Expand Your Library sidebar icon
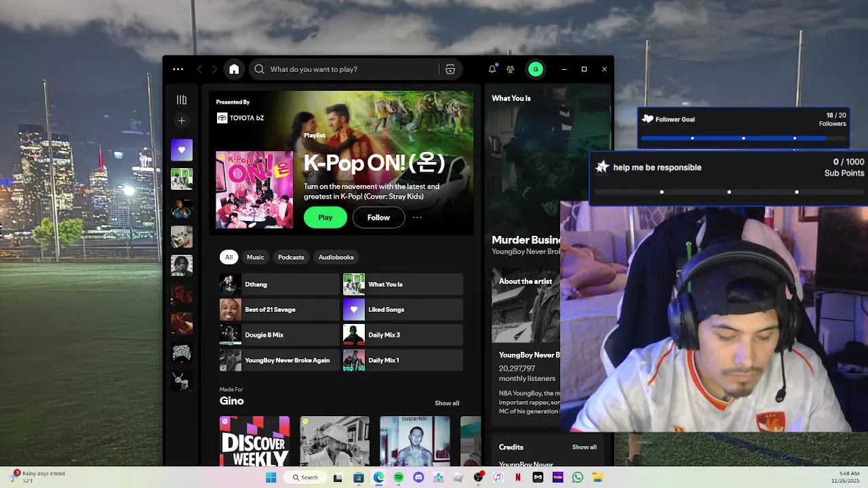This screenshot has width=868, height=488. pyautogui.click(x=182, y=100)
